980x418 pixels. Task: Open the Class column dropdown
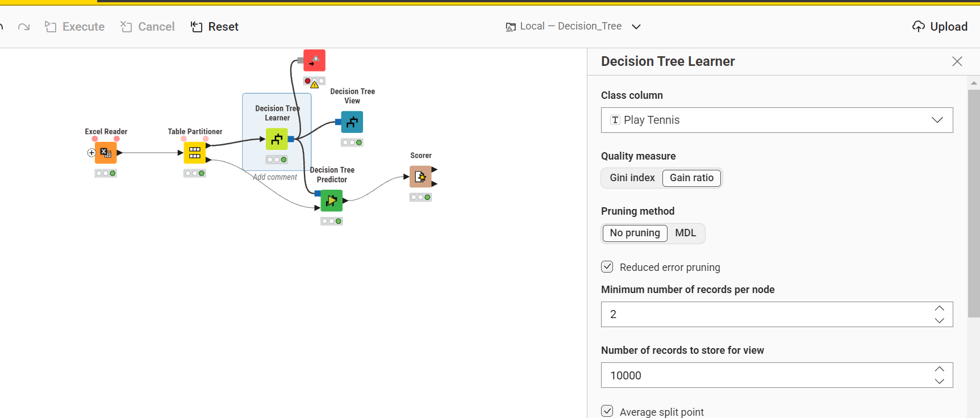(x=777, y=120)
